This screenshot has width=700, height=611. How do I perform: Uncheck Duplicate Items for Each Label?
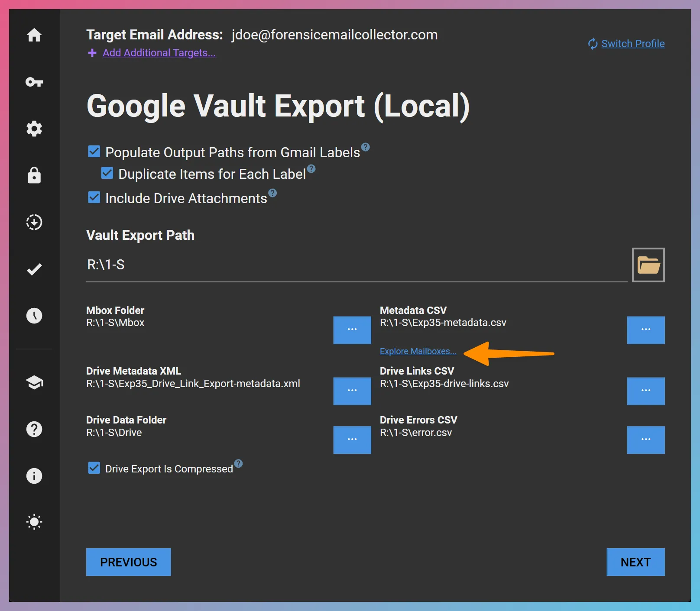[107, 173]
